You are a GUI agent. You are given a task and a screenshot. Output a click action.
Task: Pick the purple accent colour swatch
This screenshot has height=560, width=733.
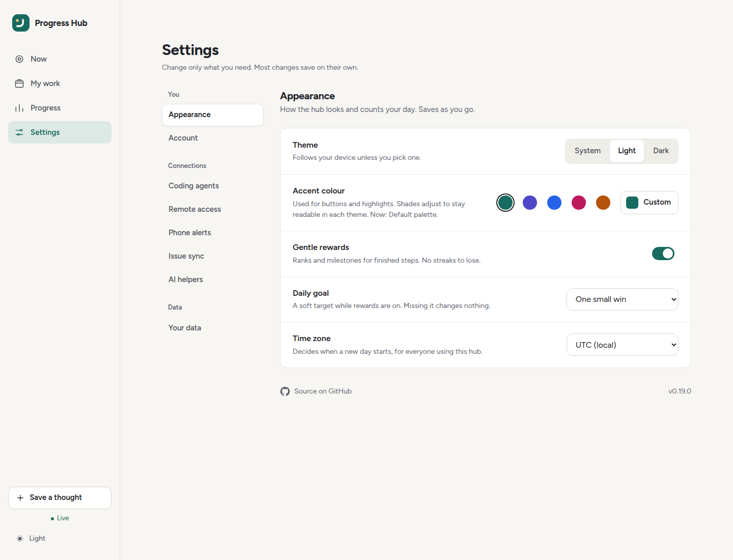click(x=530, y=203)
